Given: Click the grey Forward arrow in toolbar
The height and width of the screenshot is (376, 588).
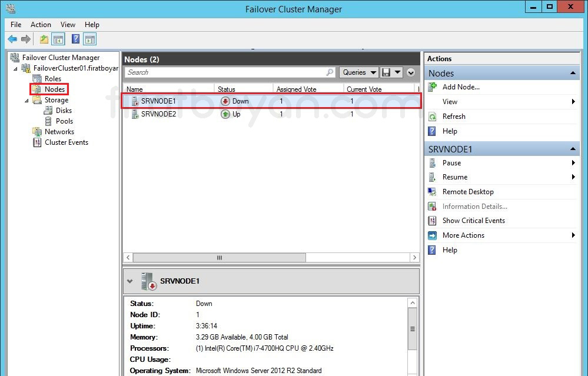Looking at the screenshot, I should [25, 39].
